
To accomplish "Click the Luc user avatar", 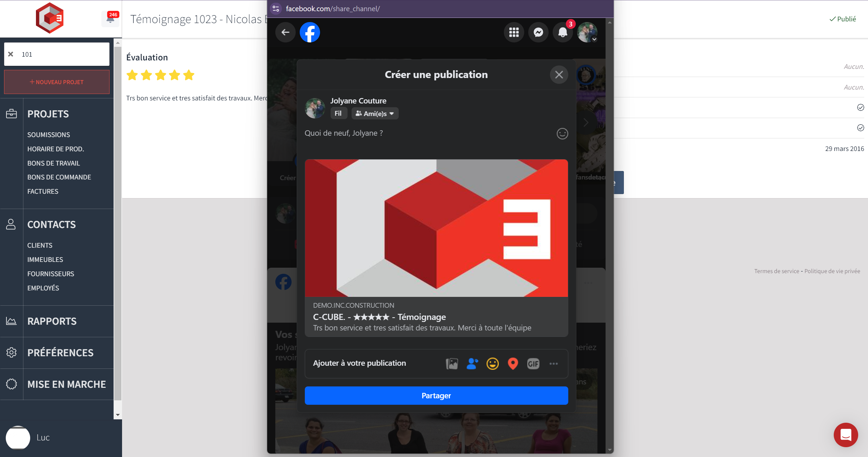I will (18, 438).
